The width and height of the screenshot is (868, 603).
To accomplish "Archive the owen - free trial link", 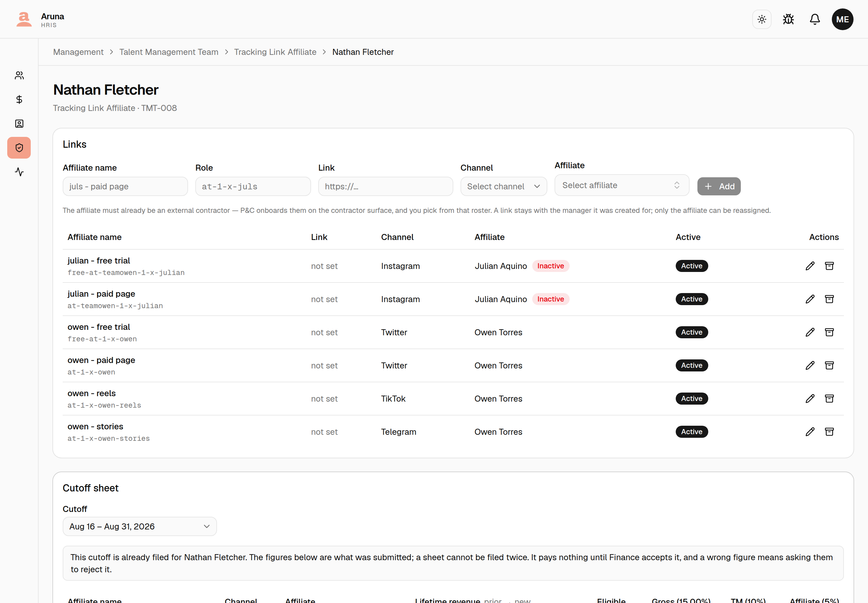I will pyautogui.click(x=829, y=333).
